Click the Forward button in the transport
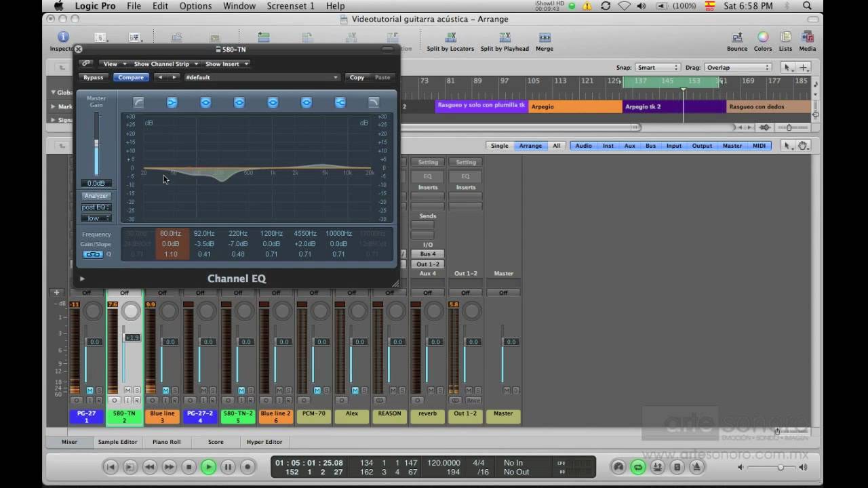This screenshot has width=868, height=488. pos(170,466)
